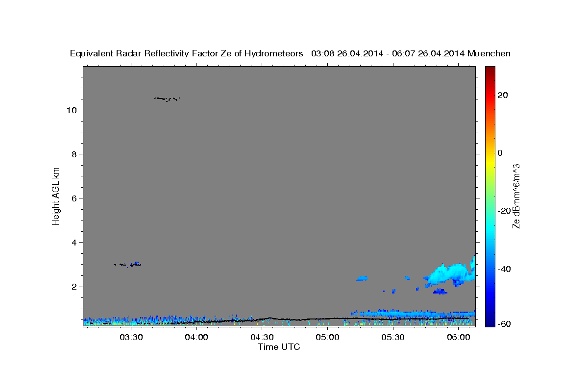This screenshot has height=392, width=588.
Task: Click the 05:30 time tick label
Action: click(393, 338)
